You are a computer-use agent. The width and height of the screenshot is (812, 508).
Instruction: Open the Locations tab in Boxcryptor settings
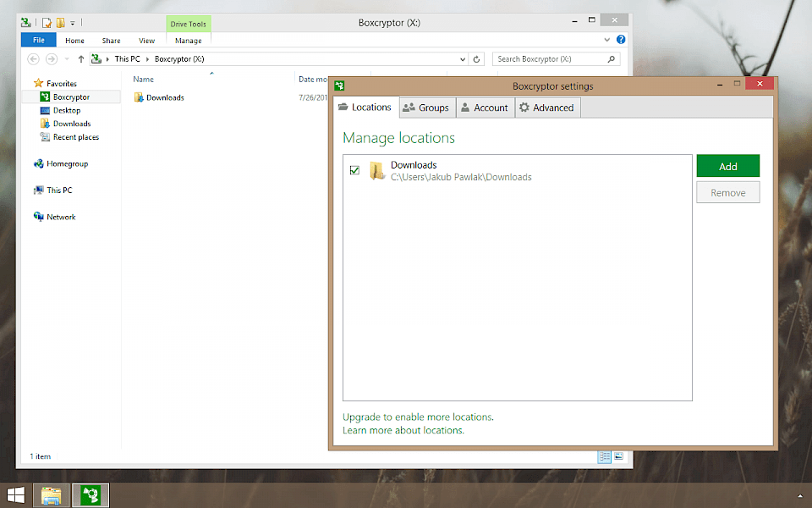(366, 108)
